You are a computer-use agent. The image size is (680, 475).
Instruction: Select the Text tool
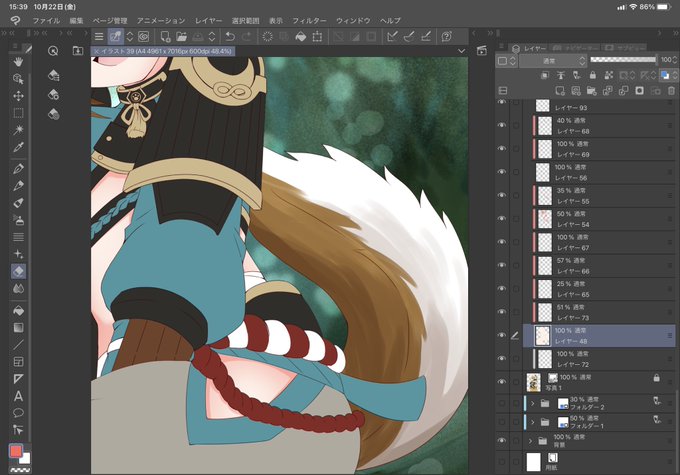coord(18,396)
